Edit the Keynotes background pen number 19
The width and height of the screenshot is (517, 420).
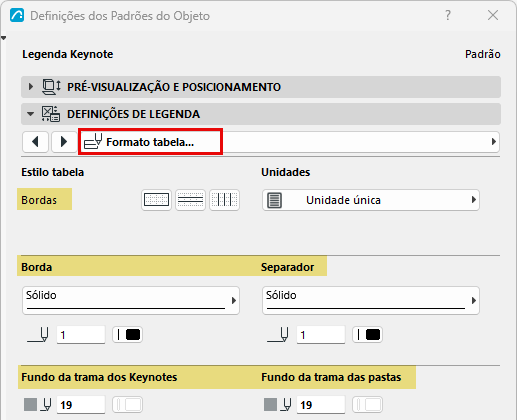(81, 405)
